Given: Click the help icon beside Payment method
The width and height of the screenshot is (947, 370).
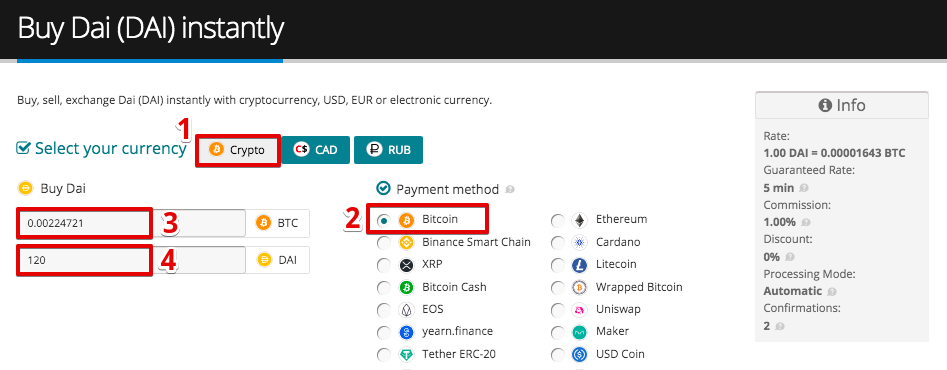Looking at the screenshot, I should click(x=510, y=190).
